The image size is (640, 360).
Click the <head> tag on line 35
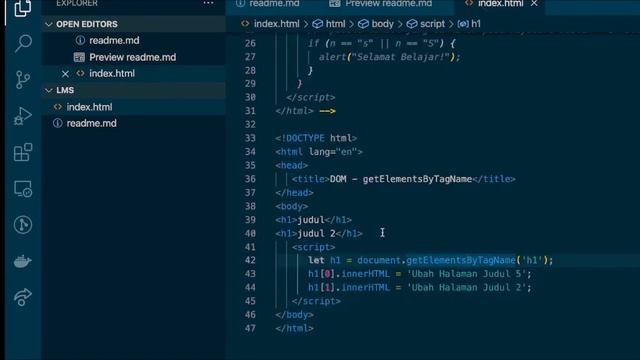(291, 166)
